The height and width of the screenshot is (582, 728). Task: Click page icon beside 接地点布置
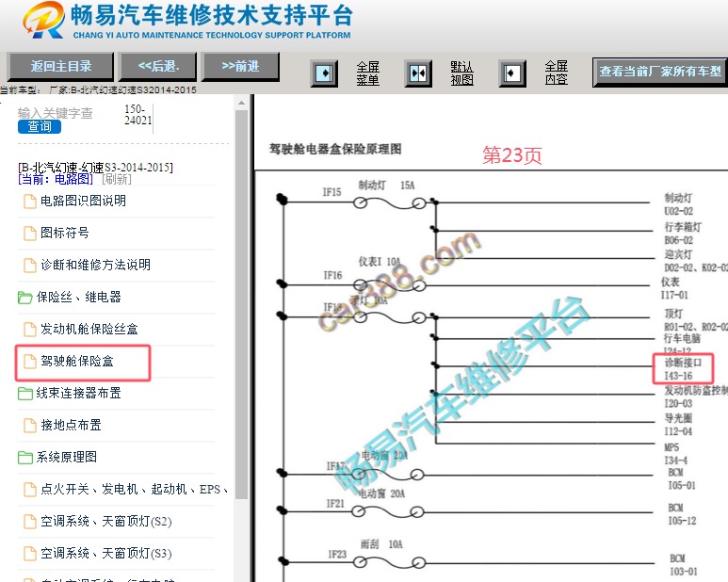(30, 425)
